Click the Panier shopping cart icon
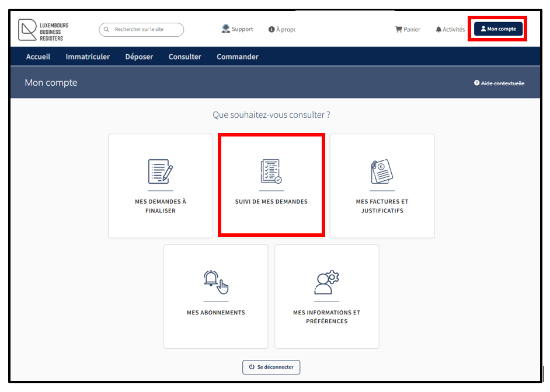The height and width of the screenshot is (392, 550). [399, 30]
